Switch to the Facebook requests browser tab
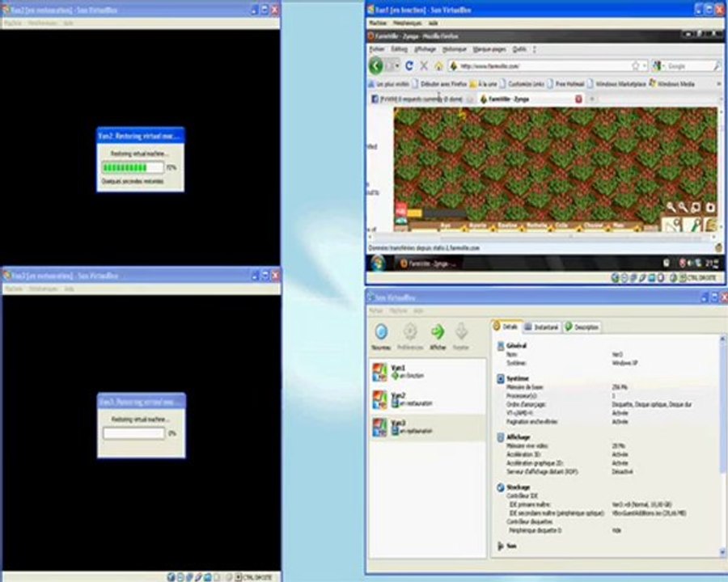 pyautogui.click(x=421, y=99)
